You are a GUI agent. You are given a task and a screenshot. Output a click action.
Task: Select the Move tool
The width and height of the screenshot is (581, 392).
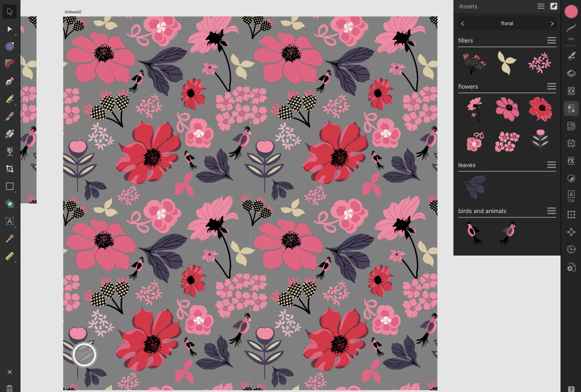(9, 12)
